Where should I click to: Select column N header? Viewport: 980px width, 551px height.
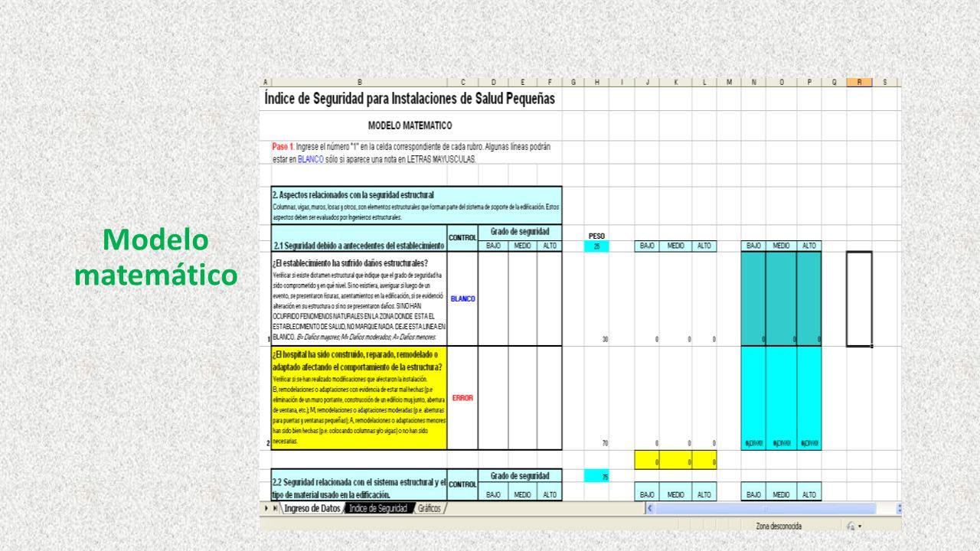pyautogui.click(x=753, y=82)
